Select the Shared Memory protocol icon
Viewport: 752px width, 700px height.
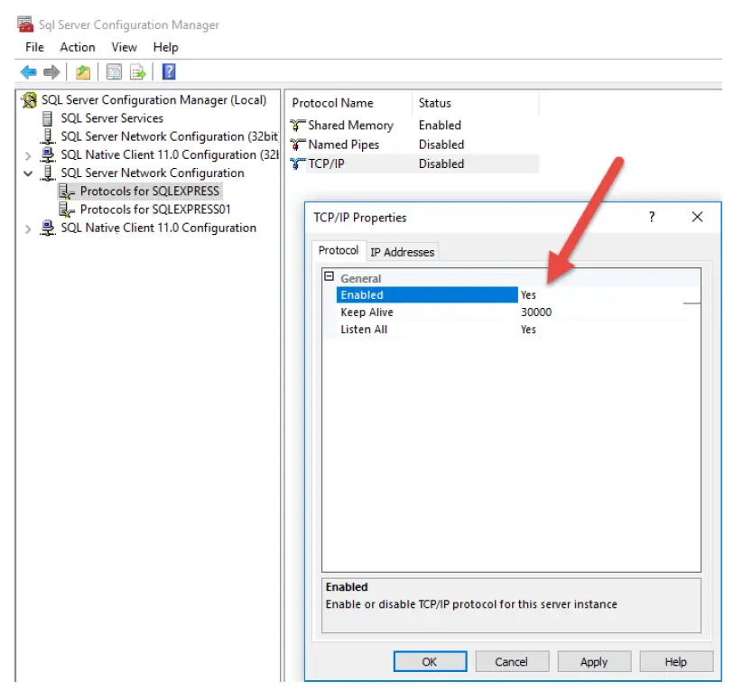tap(297, 125)
